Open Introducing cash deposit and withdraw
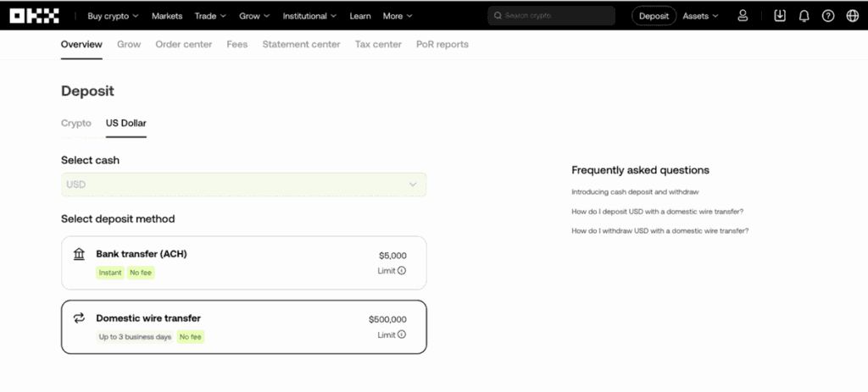The image size is (868, 392). point(635,192)
